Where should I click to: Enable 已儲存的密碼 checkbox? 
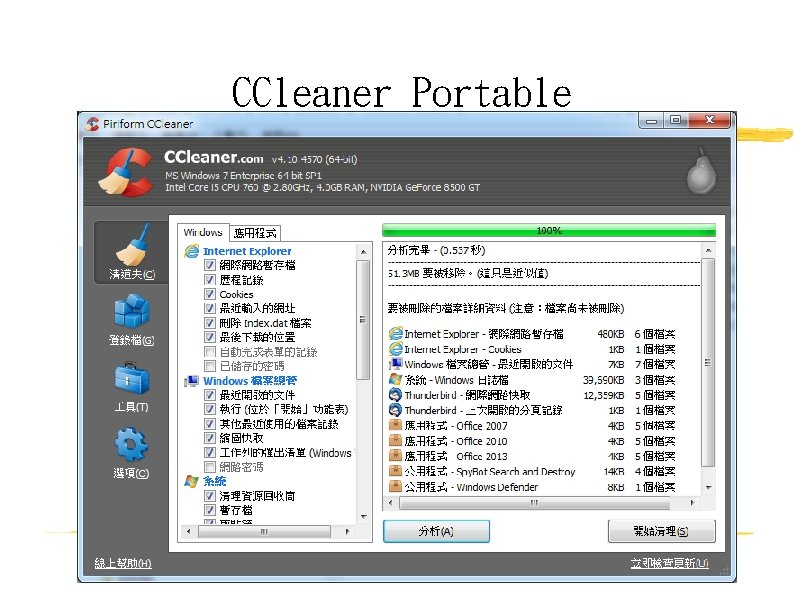pyautogui.click(x=210, y=366)
